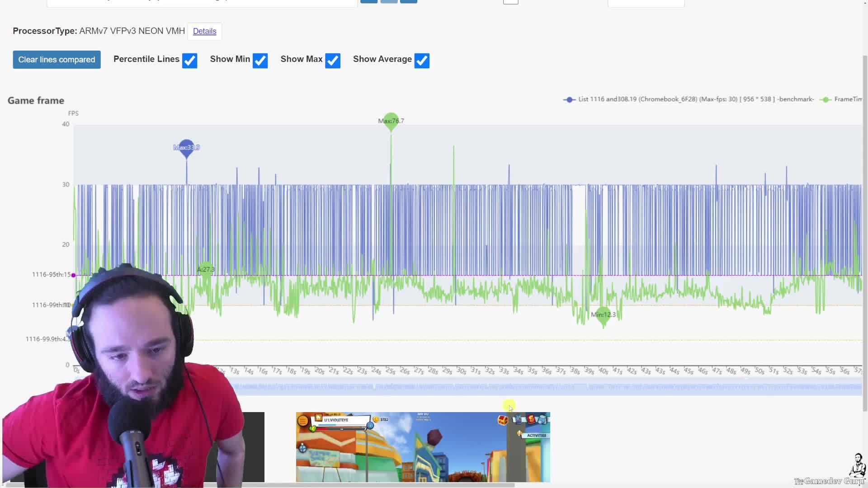
Task: Open the hamburger menu in the game screenshot
Action: pyautogui.click(x=302, y=420)
